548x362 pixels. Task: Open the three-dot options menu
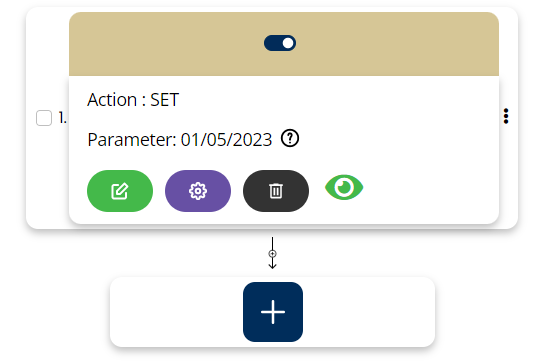[506, 116]
